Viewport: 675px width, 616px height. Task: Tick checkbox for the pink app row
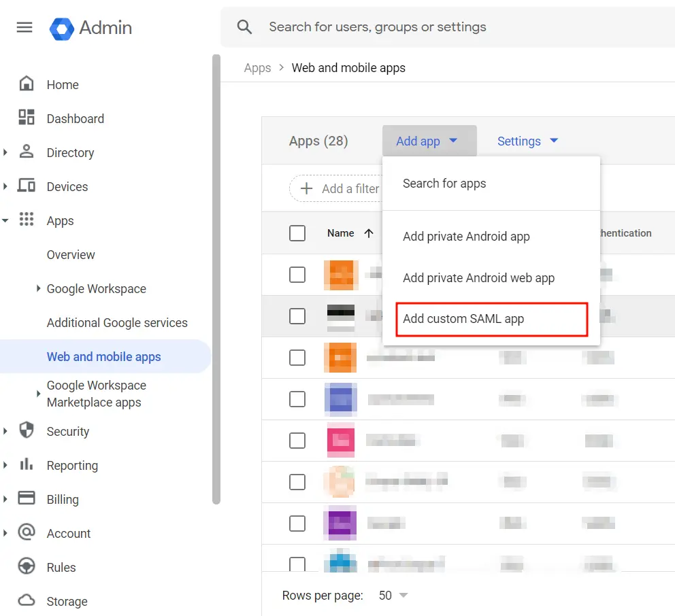pyautogui.click(x=297, y=441)
